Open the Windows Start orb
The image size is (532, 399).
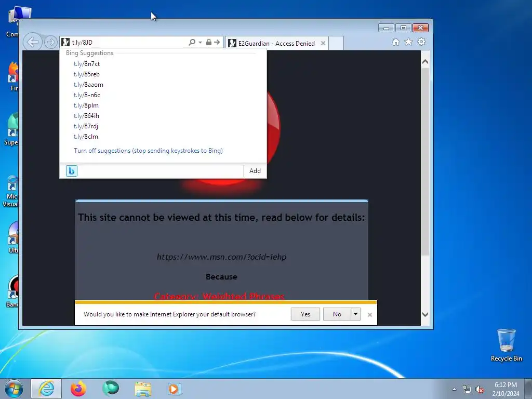pyautogui.click(x=14, y=389)
